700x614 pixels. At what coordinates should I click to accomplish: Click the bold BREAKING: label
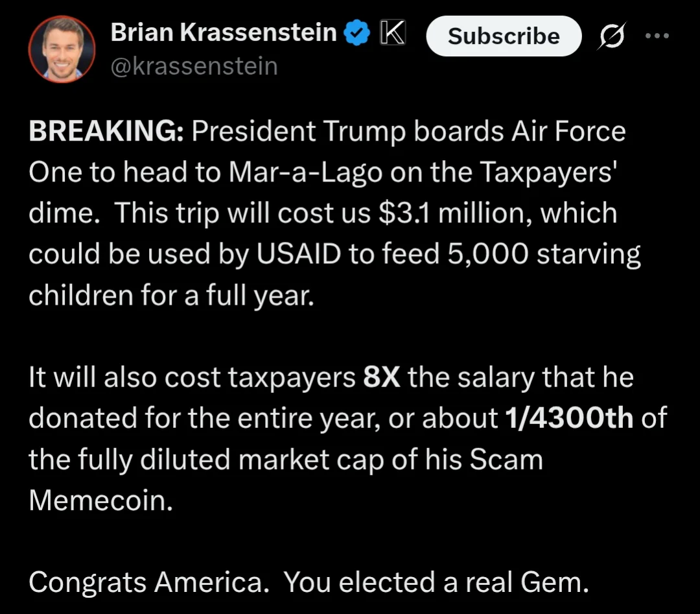pos(106,131)
